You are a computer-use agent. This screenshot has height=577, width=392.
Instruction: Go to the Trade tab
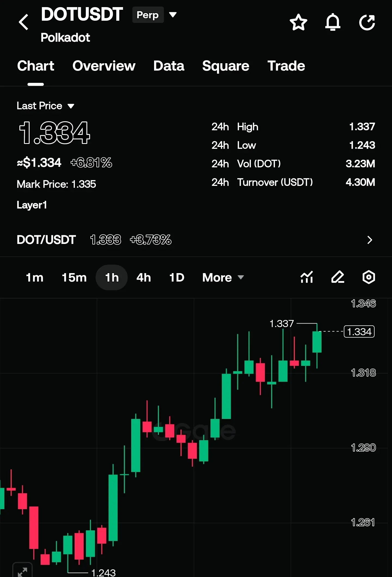[x=286, y=66]
